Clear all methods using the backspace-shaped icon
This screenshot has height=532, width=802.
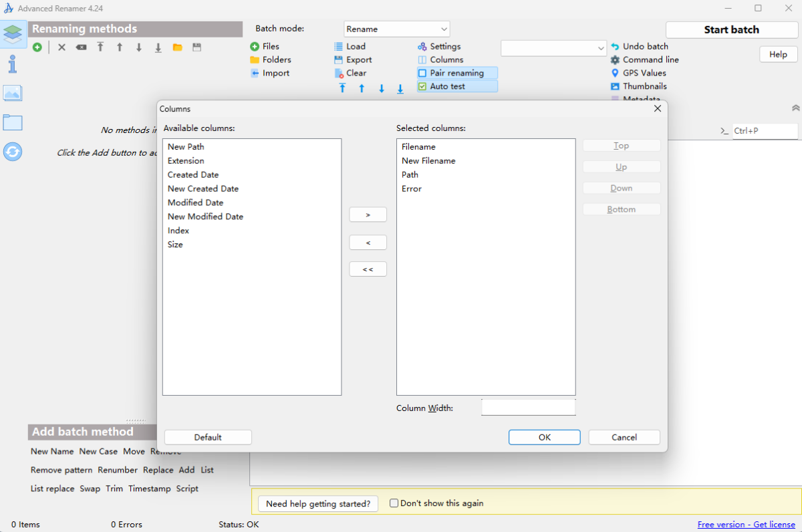(x=81, y=47)
